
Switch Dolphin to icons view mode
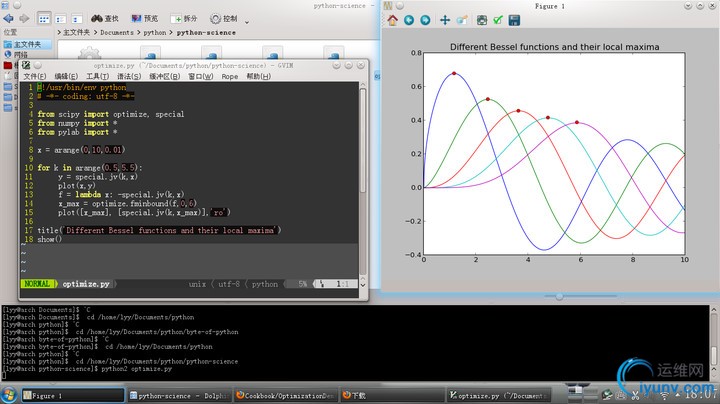click(x=44, y=19)
